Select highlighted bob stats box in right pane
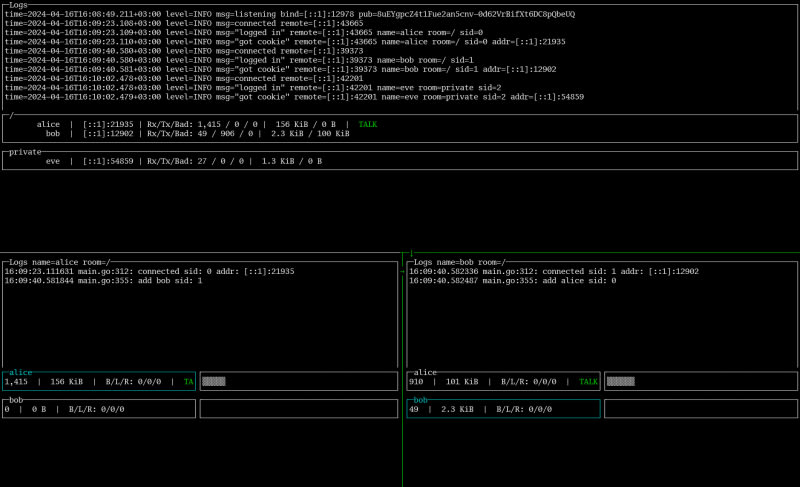This screenshot has height=487, width=800. [x=503, y=408]
